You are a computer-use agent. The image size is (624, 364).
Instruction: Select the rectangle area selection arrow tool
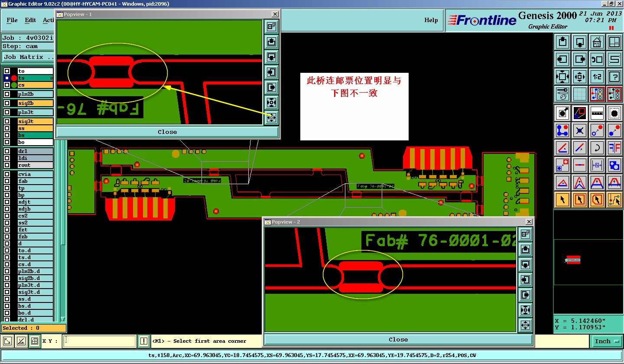580,199
